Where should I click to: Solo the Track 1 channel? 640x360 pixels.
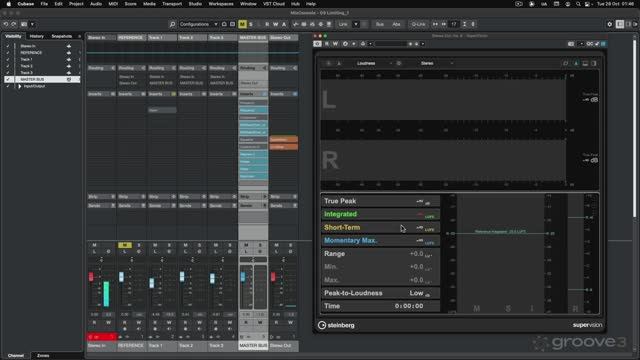point(169,245)
